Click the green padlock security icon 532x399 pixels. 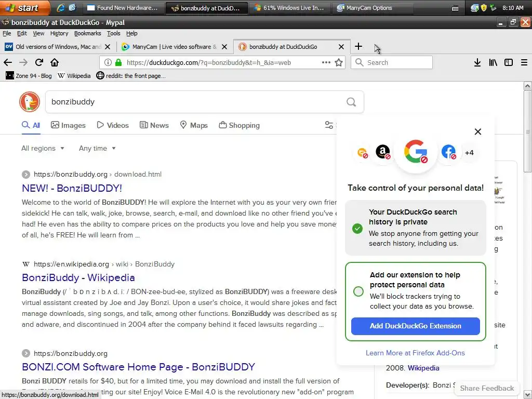point(118,62)
